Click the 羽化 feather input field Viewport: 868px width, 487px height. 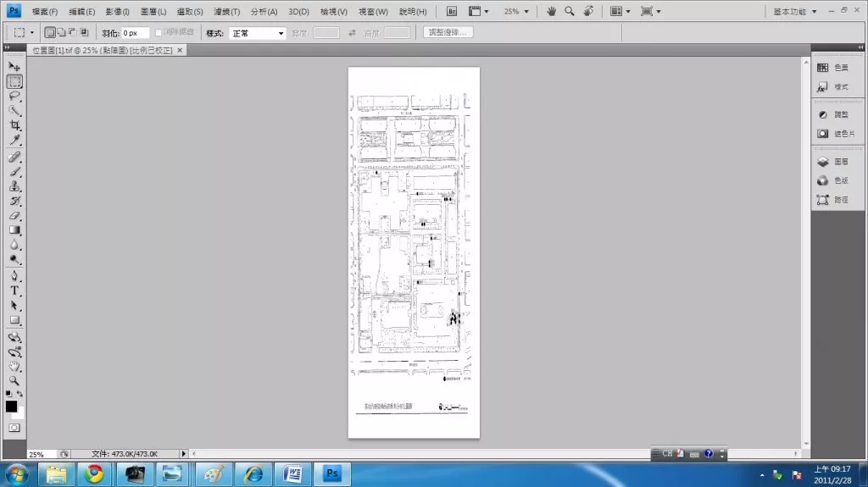pos(135,33)
